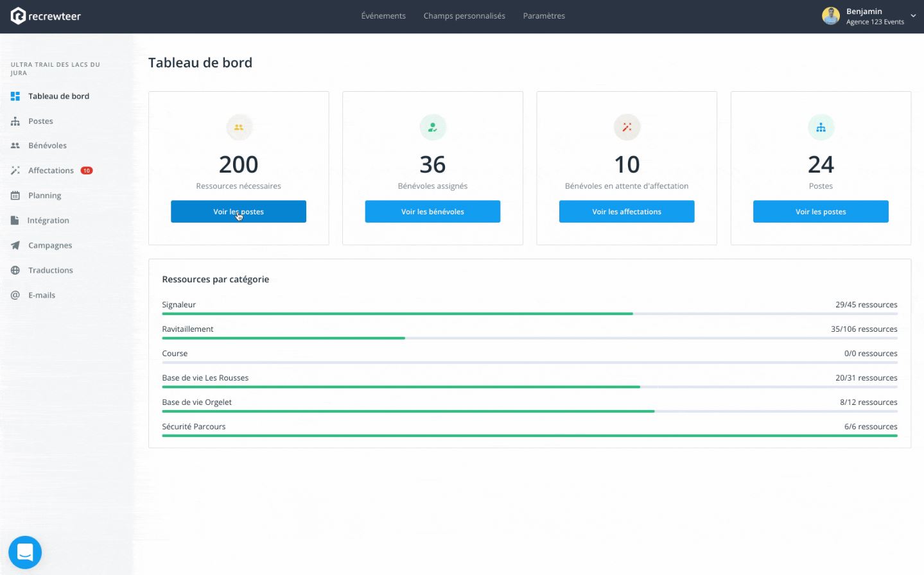
Task: Click the Tableau de bord page heading
Action: click(x=200, y=63)
